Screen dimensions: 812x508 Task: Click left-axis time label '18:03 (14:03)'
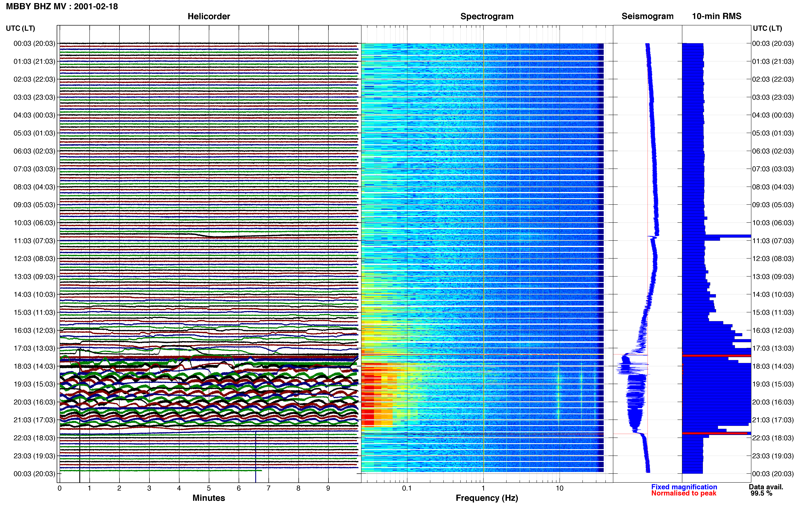tap(34, 366)
